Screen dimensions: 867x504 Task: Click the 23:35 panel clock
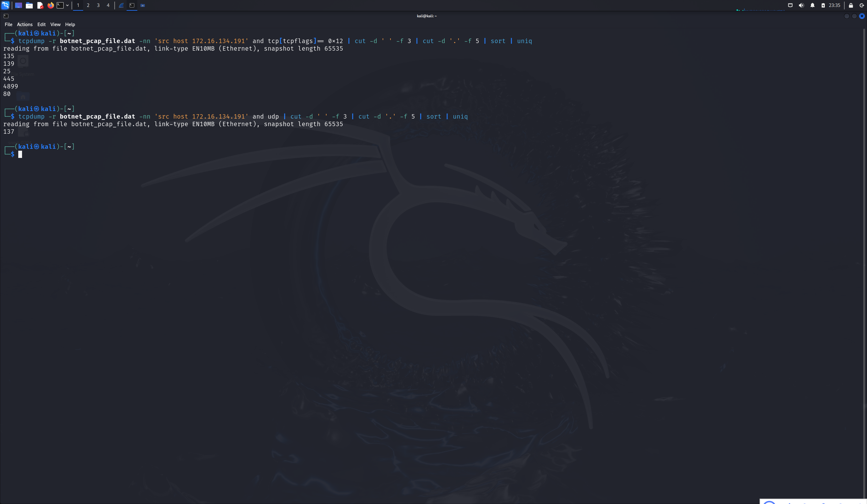click(834, 5)
